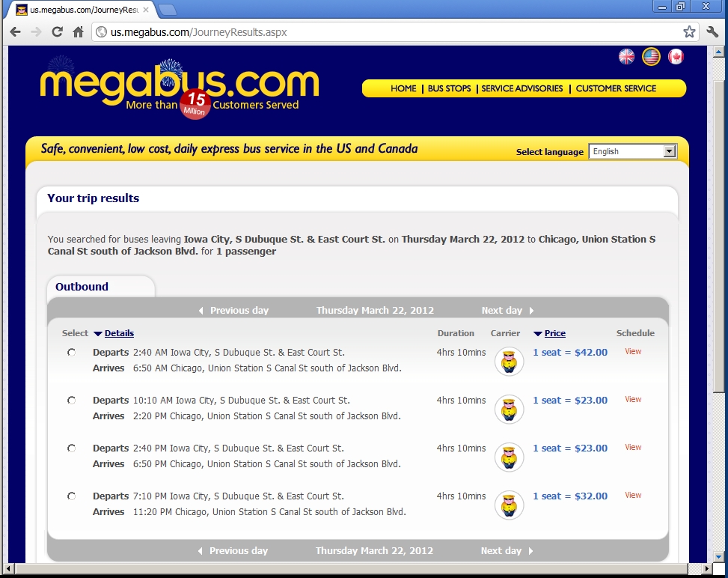This screenshot has width=728, height=578.
Task: Switch to the UK flag site
Action: (x=626, y=57)
